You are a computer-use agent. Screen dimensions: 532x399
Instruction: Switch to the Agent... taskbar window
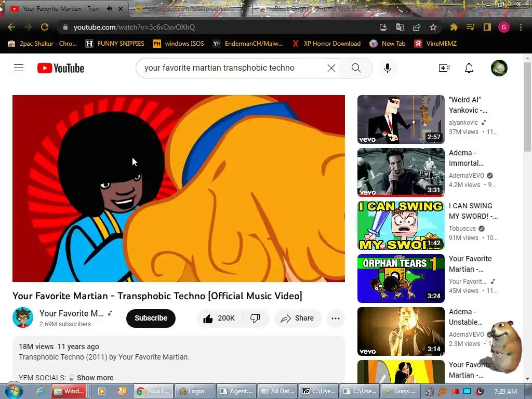[x=236, y=391]
